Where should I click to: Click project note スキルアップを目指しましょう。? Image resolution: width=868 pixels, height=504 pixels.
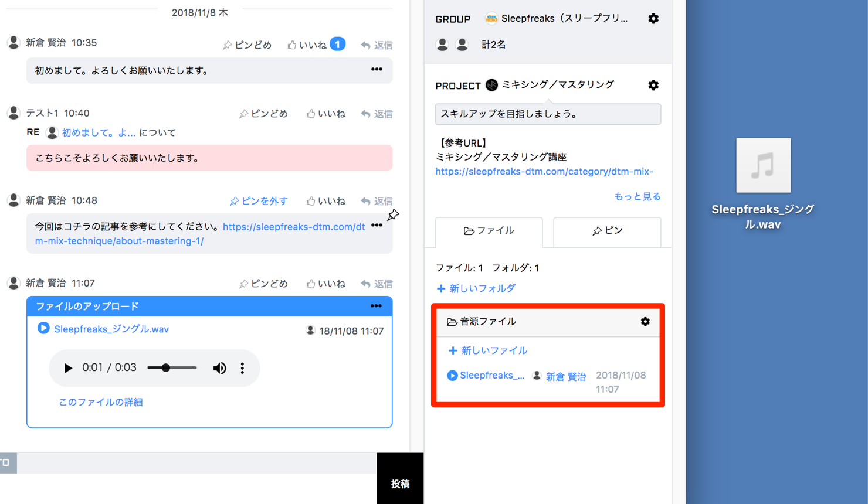pos(548,114)
